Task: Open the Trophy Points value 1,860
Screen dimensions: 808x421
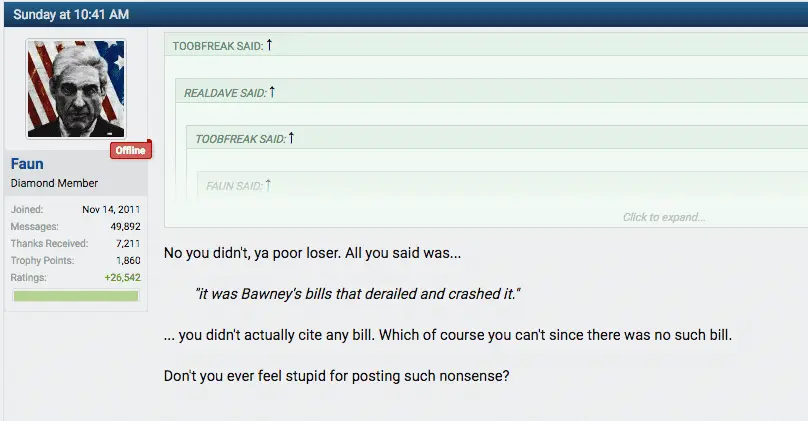Action: pyautogui.click(x=127, y=260)
